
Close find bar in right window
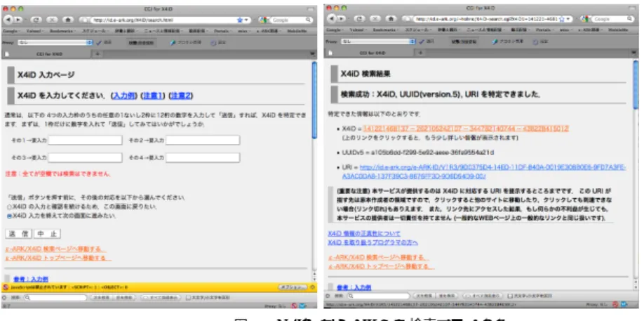(327, 296)
